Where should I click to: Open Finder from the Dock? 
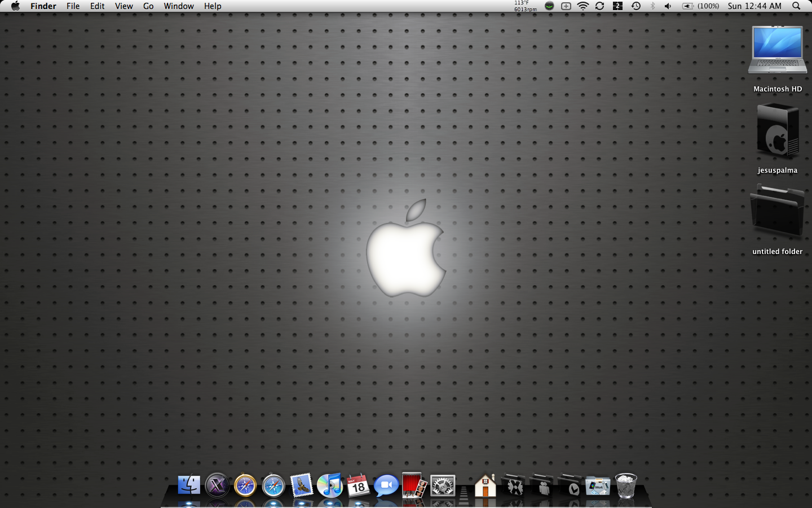pos(189,485)
